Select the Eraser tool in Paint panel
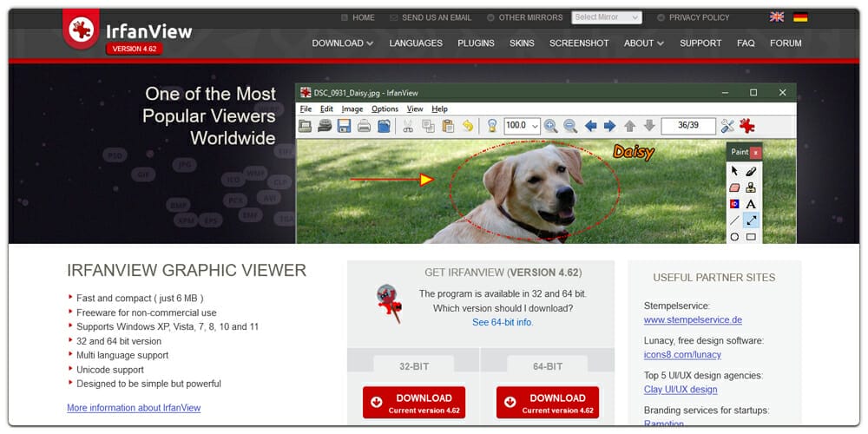 click(734, 187)
